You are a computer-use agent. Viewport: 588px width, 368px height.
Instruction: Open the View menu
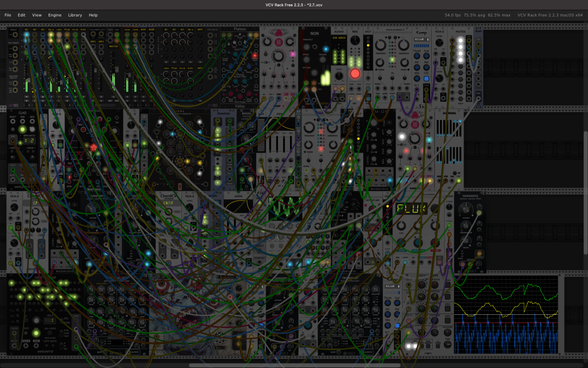[x=37, y=15]
